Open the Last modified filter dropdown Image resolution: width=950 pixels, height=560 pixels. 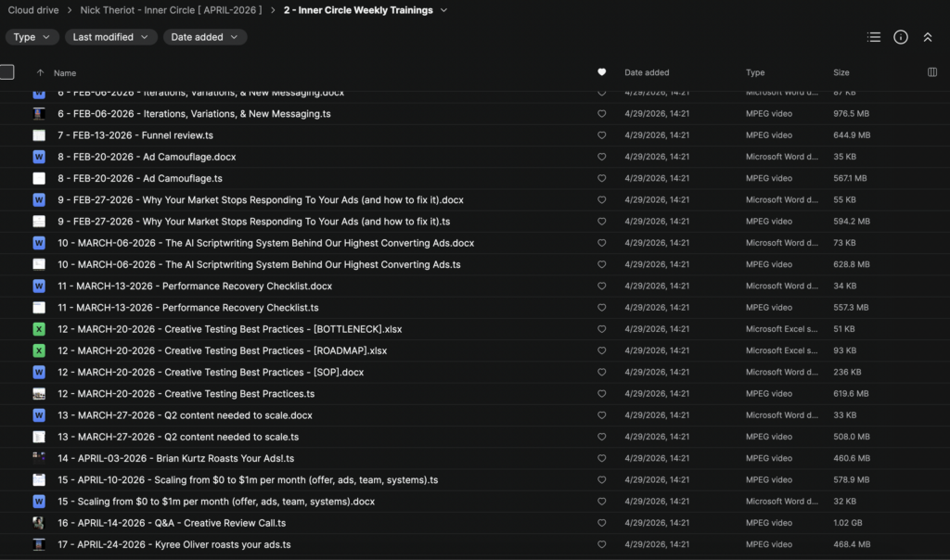(111, 37)
